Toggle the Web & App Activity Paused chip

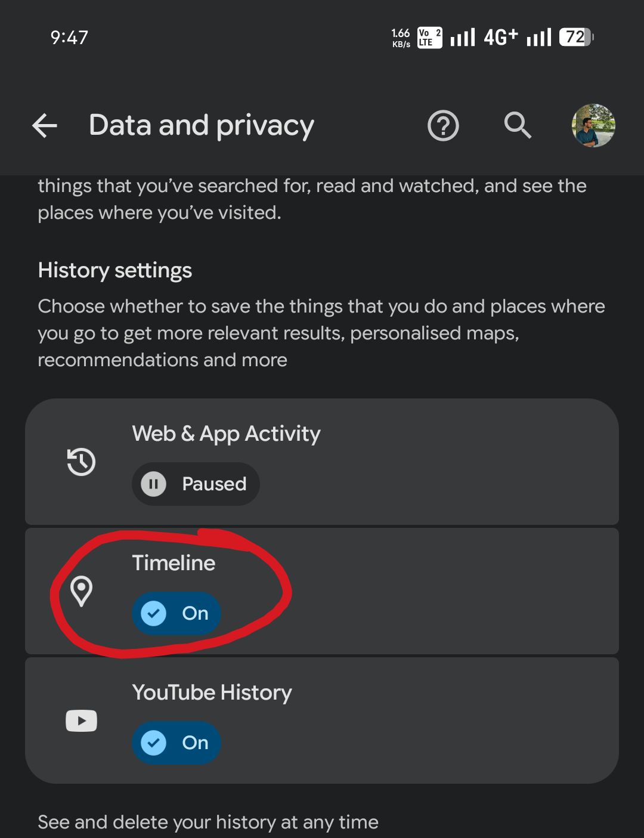[x=196, y=484]
